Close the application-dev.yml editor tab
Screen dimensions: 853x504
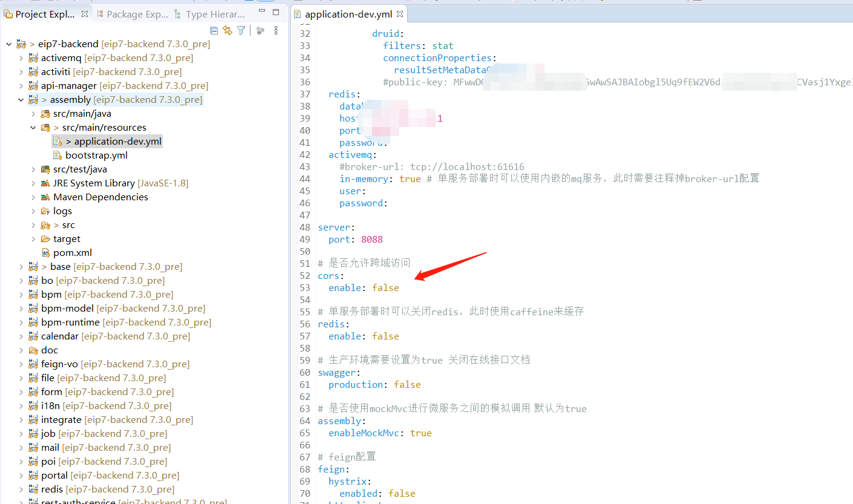point(400,14)
